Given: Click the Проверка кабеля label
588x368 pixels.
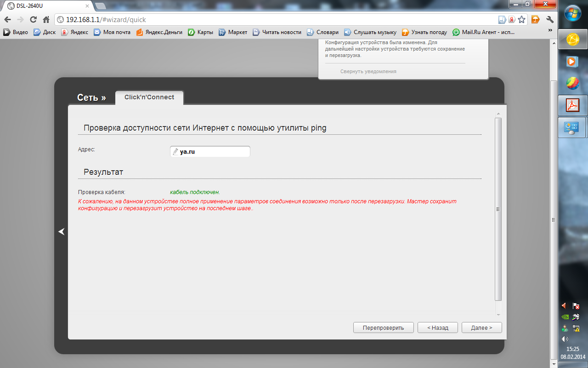Looking at the screenshot, I should [x=102, y=192].
